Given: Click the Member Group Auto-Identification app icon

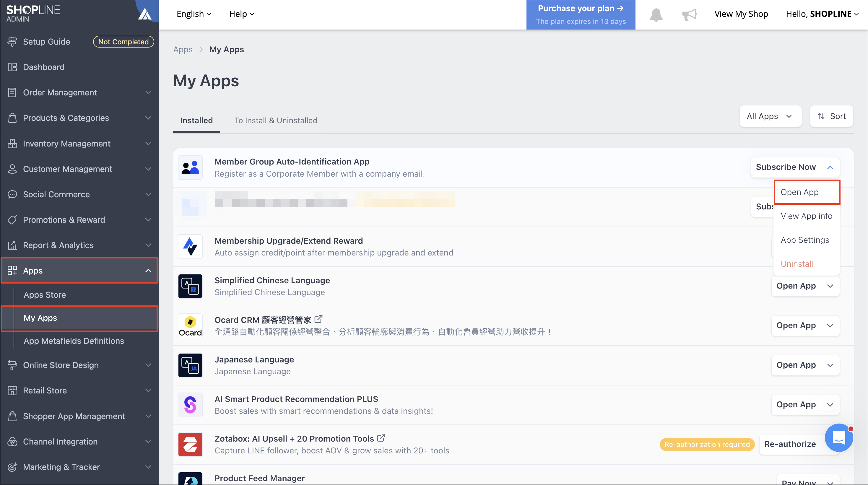Looking at the screenshot, I should (190, 167).
